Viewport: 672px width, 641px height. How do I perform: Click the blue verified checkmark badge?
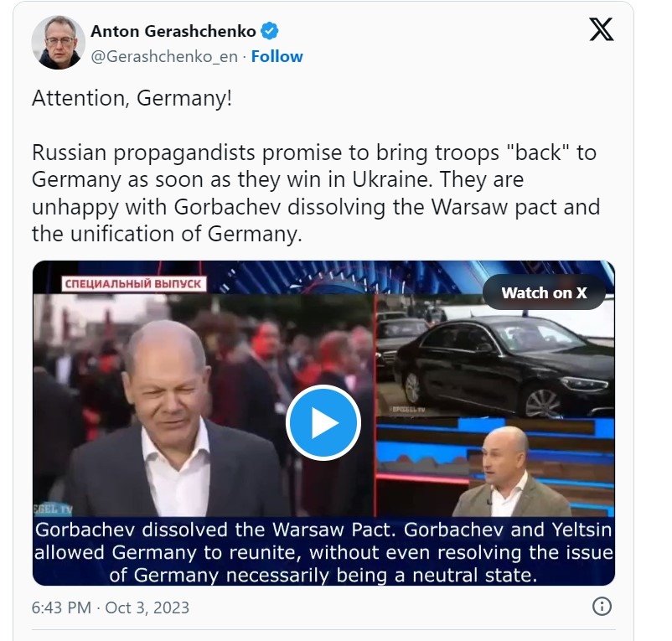point(270,31)
